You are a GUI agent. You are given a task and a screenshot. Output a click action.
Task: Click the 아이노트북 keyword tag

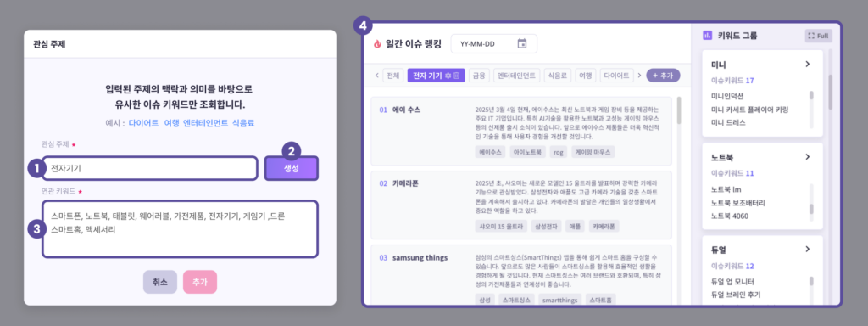(528, 151)
